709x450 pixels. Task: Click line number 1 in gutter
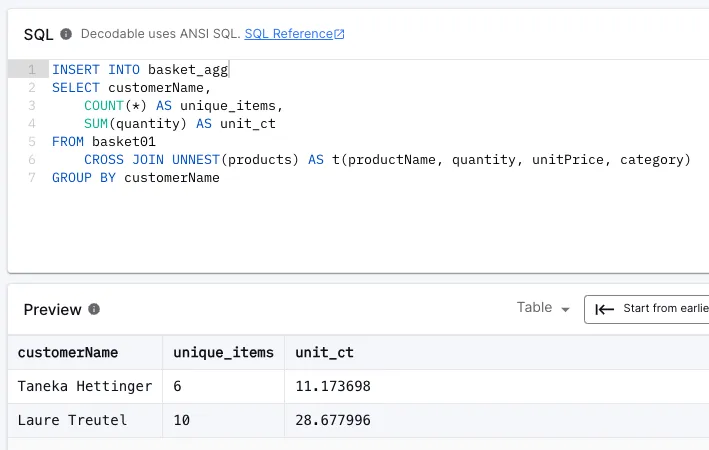click(x=32, y=70)
